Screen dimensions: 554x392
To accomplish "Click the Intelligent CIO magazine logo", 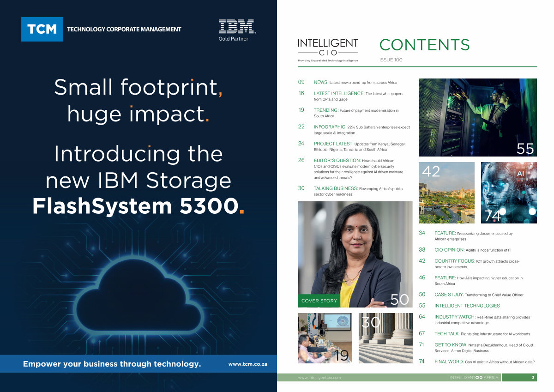I will point(328,50).
